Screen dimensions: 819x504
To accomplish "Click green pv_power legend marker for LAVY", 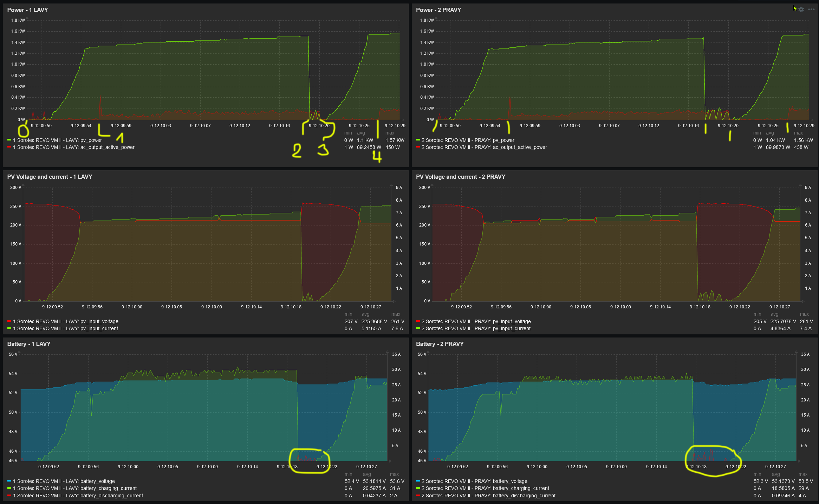I will 9,140.
